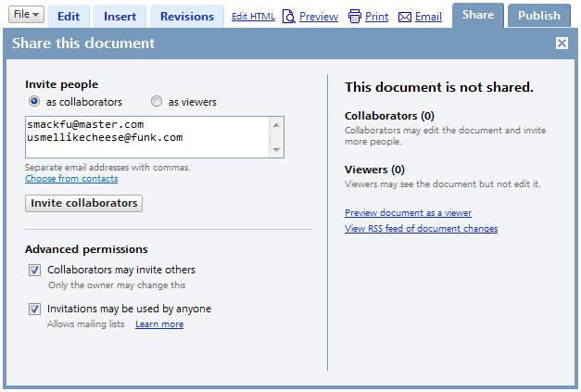Click the Invite collaborators button
This screenshot has height=392, width=581.
coord(83,203)
